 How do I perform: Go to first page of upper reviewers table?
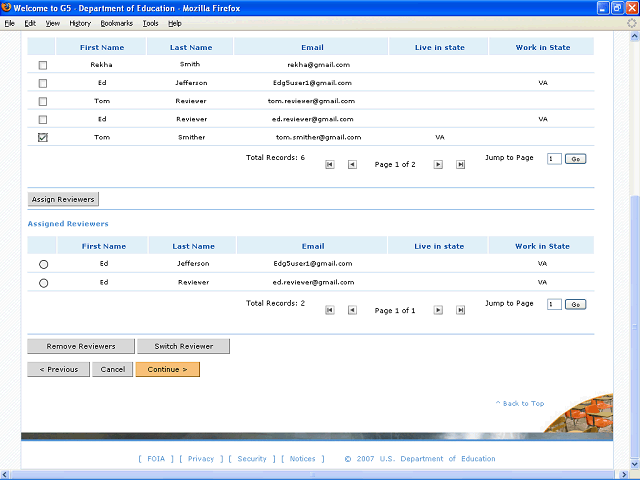coord(330,165)
